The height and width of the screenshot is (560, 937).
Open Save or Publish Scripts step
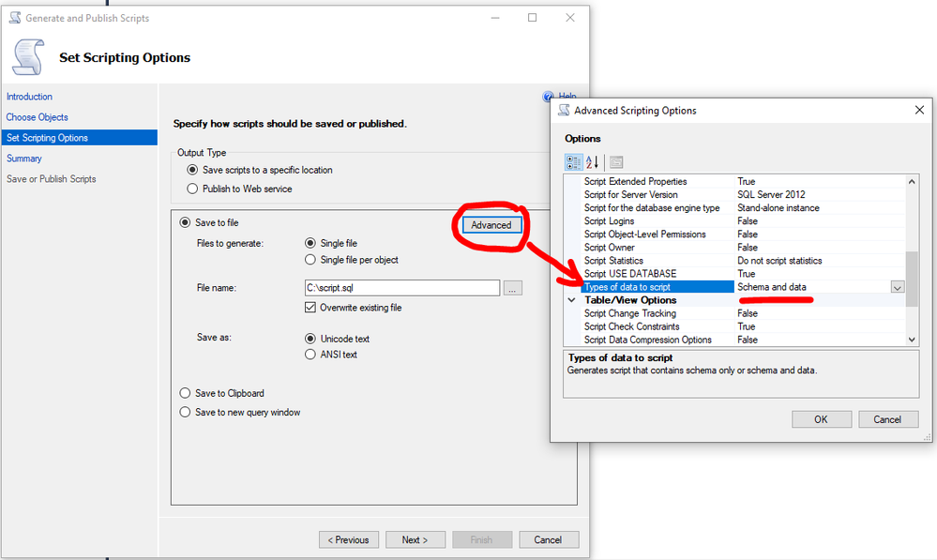click(52, 179)
